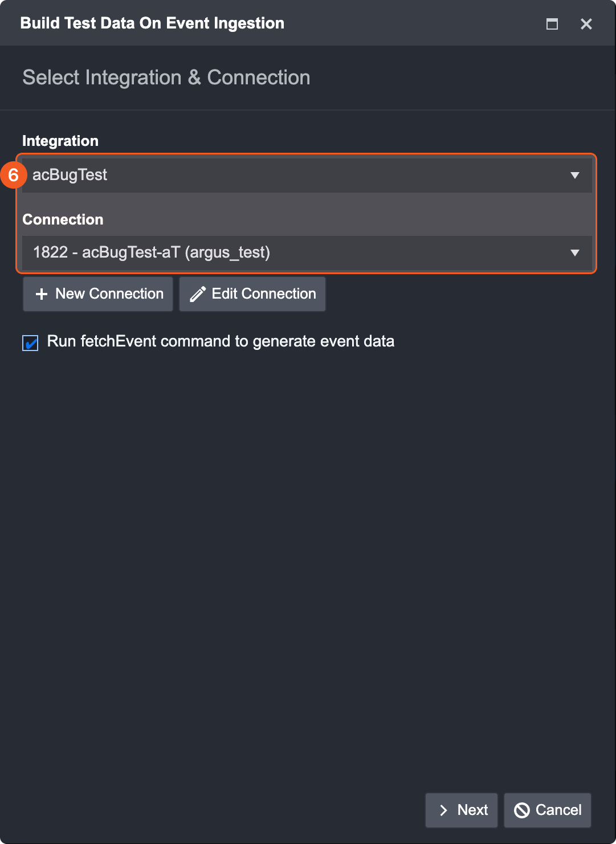Screen dimensions: 616x844
Task: Open the acBugTest integration combo box
Action: coord(296,176)
